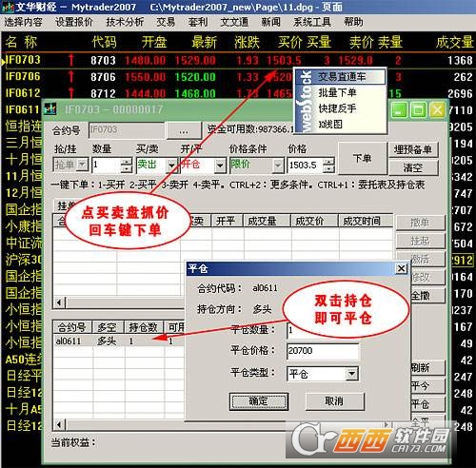Image resolution: width=476 pixels, height=468 pixels.
Task: Open the 平仓类型 dropdown
Action: click(x=351, y=374)
